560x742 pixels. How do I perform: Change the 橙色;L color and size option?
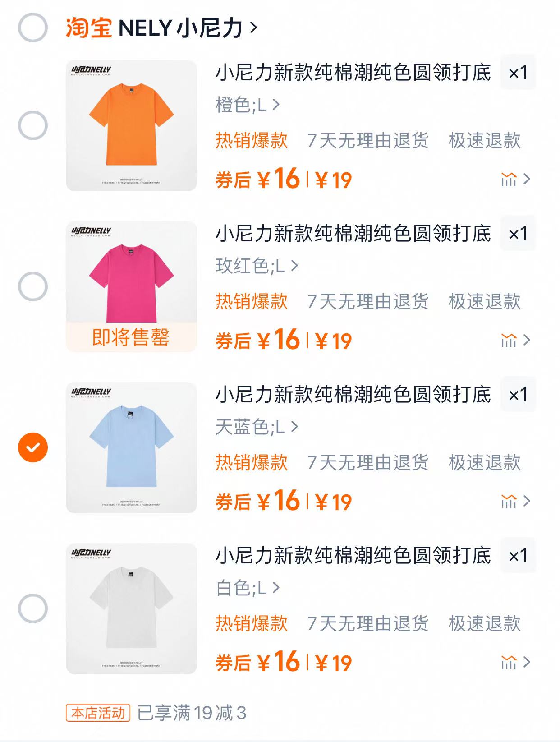click(248, 105)
